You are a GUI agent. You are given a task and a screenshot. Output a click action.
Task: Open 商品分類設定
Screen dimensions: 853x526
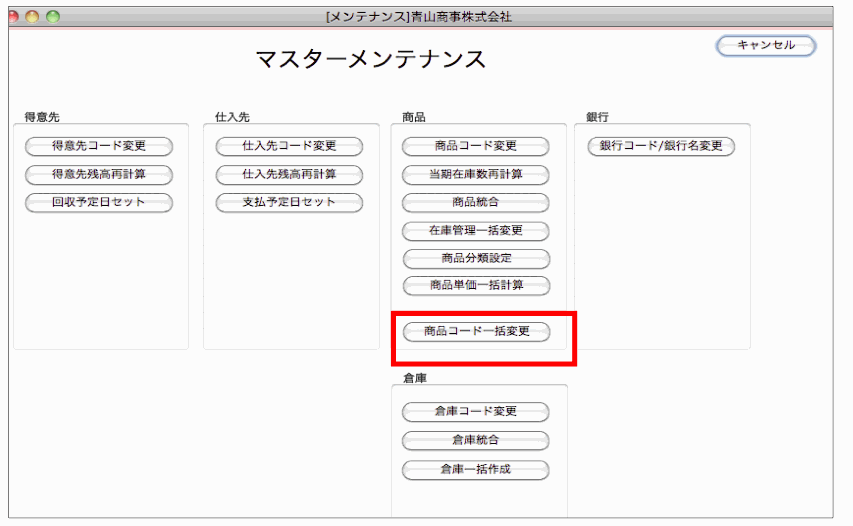point(477,258)
